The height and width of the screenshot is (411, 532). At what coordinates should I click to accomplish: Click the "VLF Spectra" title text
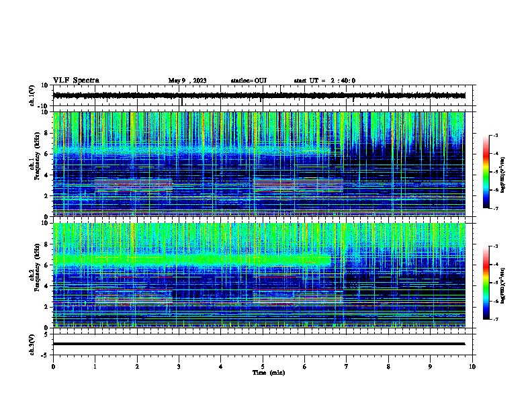coord(76,81)
